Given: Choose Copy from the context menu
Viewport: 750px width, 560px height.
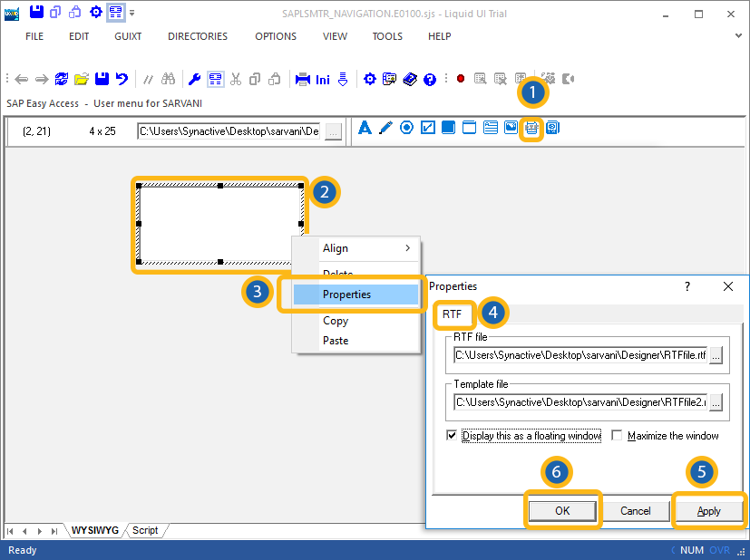Looking at the screenshot, I should (x=356, y=321).
